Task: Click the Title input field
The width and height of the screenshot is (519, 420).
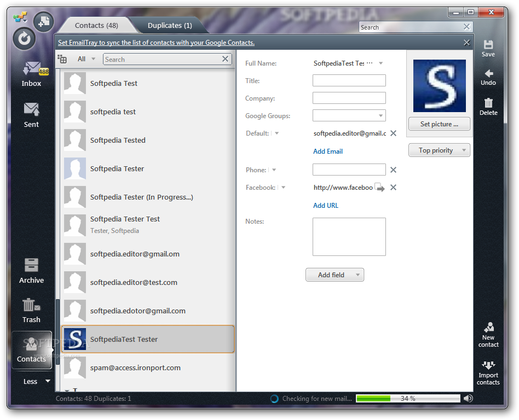Action: (349, 80)
